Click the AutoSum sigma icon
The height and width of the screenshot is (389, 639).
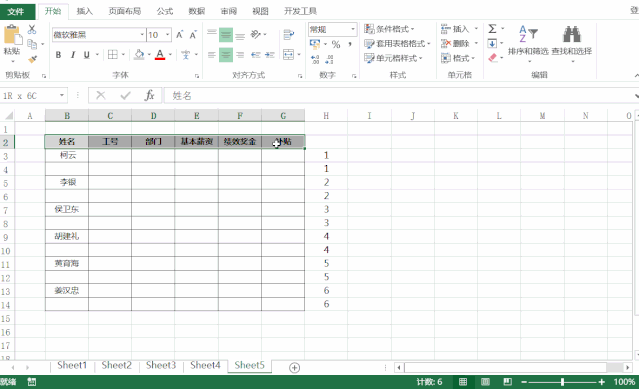492,29
